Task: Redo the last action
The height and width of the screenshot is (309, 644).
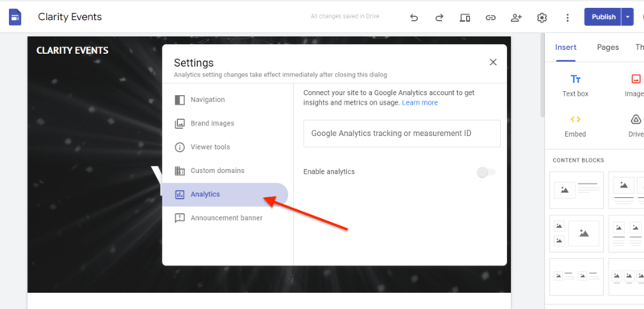Action: tap(440, 18)
